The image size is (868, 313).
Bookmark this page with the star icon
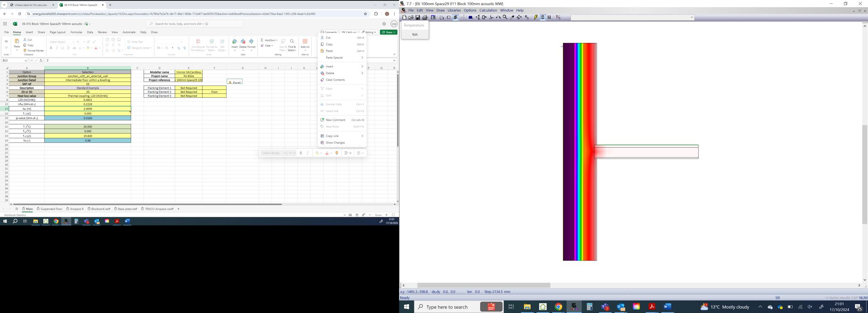365,14
